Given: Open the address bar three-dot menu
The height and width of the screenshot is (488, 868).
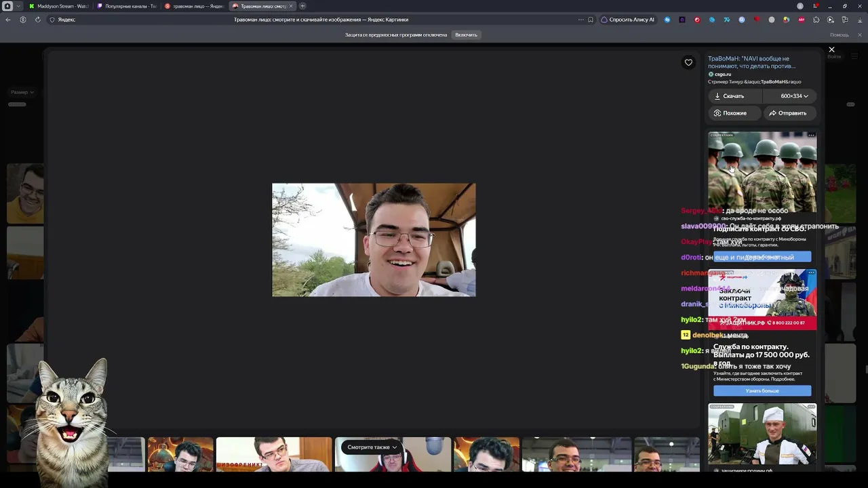Looking at the screenshot, I should pyautogui.click(x=580, y=20).
